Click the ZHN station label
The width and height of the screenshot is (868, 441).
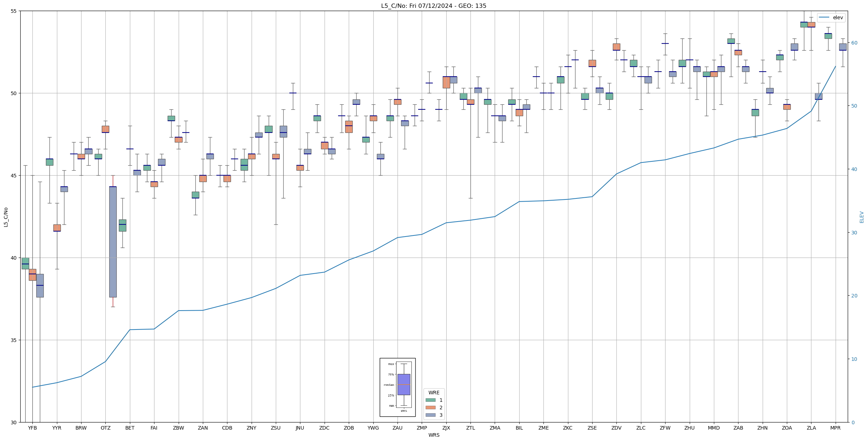point(763,428)
